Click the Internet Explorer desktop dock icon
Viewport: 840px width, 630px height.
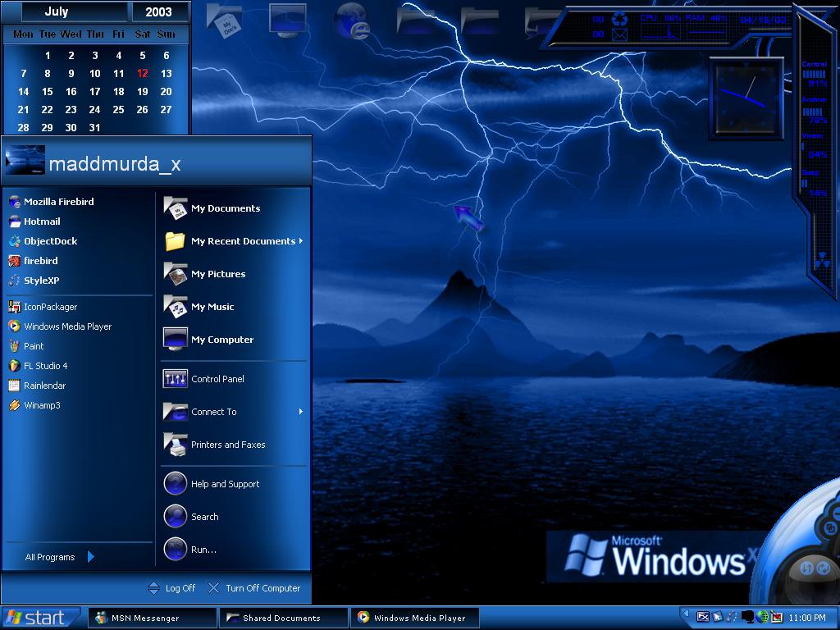352,21
